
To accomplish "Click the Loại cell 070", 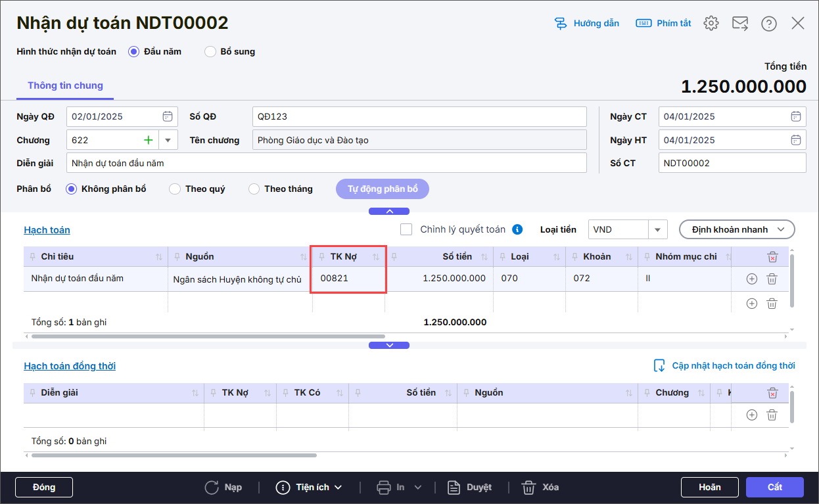I will pyautogui.click(x=529, y=279).
